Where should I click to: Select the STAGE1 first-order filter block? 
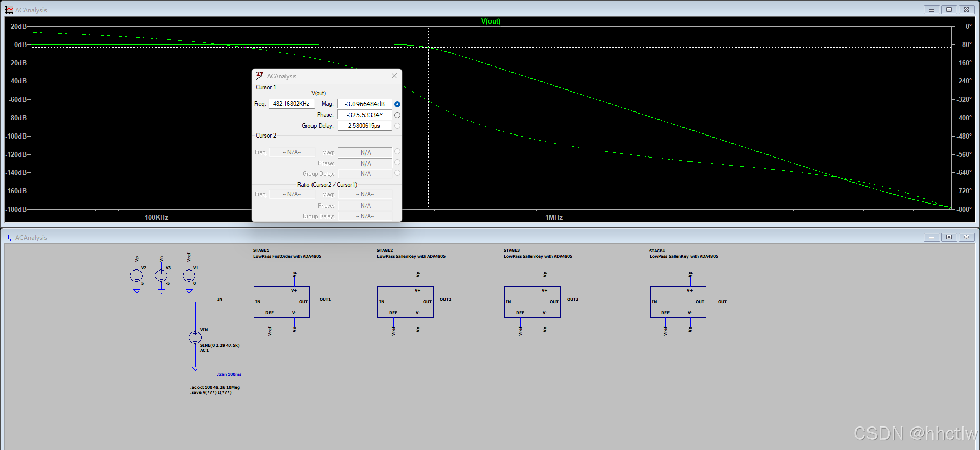click(x=282, y=302)
